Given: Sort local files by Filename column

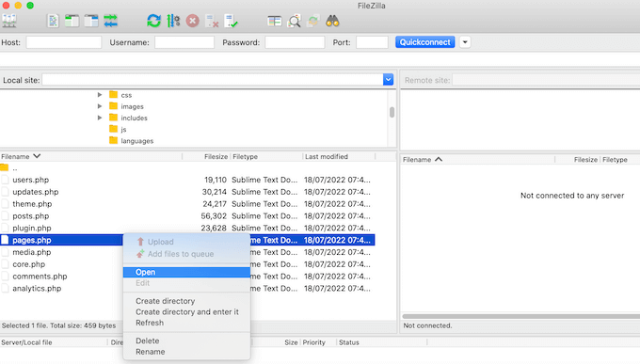Looking at the screenshot, I should pos(91,157).
